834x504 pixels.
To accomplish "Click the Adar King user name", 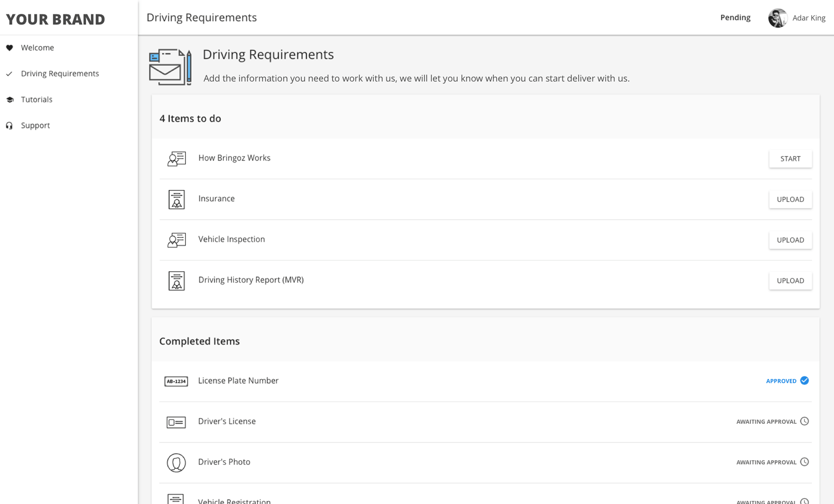I will 809,18.
